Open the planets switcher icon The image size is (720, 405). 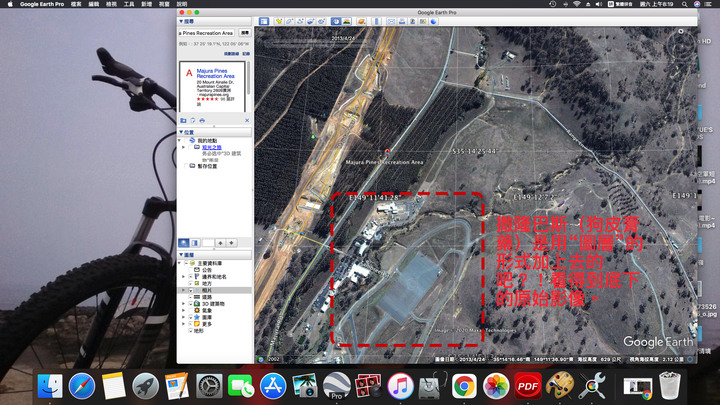[362, 21]
